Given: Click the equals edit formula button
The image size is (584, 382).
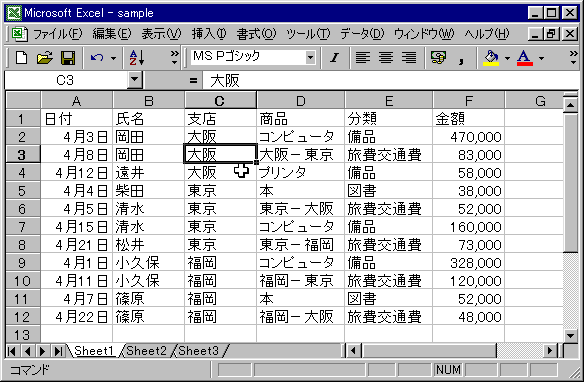Looking at the screenshot, I should (193, 80).
